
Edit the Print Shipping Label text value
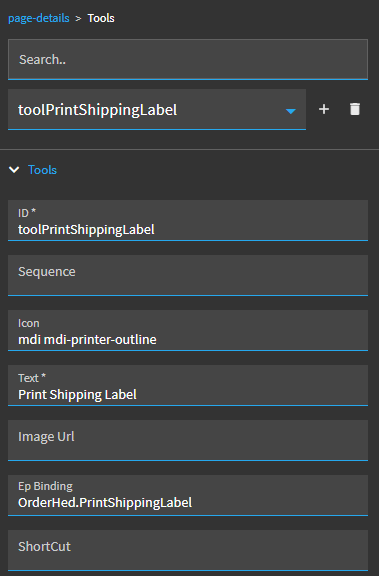[188, 385]
